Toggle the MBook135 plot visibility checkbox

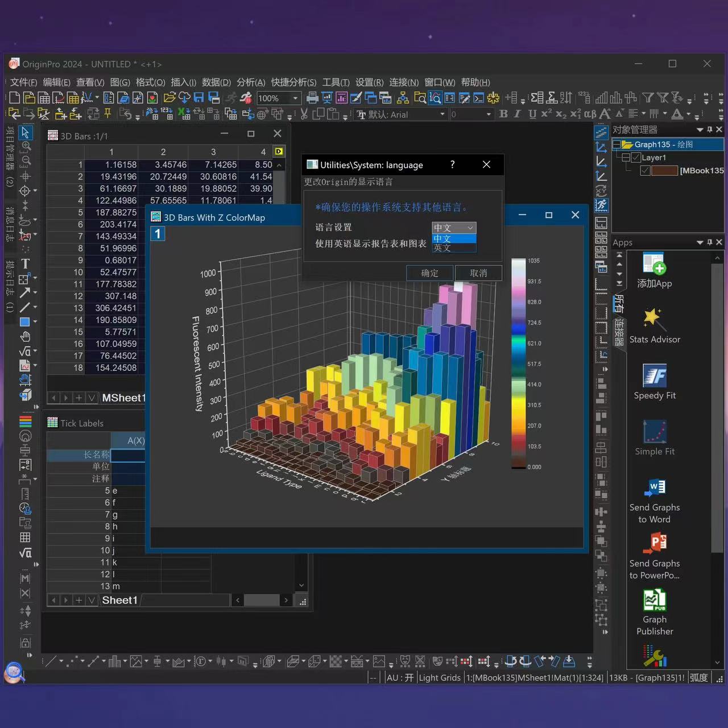pos(645,171)
